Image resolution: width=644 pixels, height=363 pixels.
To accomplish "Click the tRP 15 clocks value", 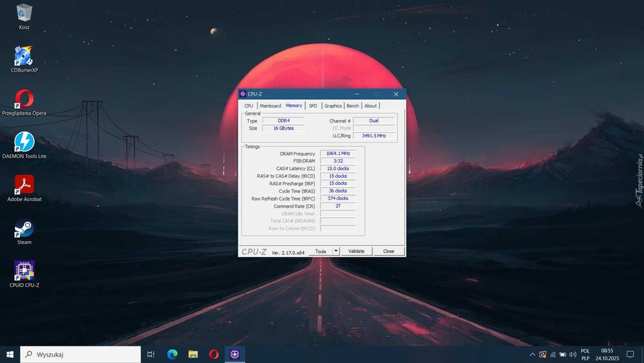I will (338, 183).
